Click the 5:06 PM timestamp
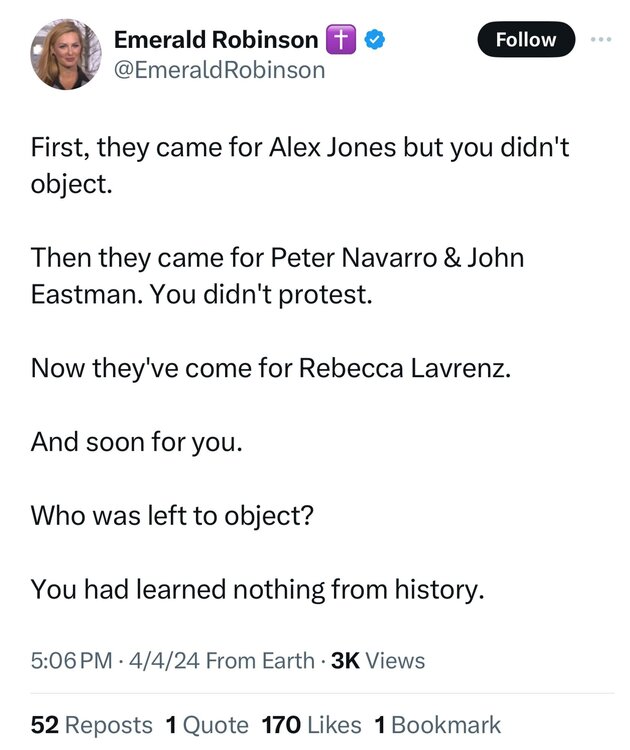 pyautogui.click(x=73, y=660)
